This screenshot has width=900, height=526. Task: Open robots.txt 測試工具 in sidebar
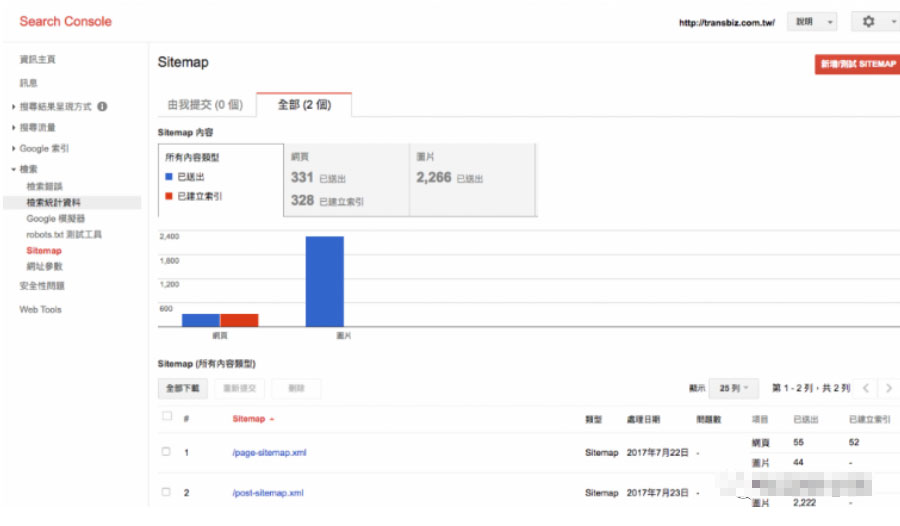(x=64, y=234)
